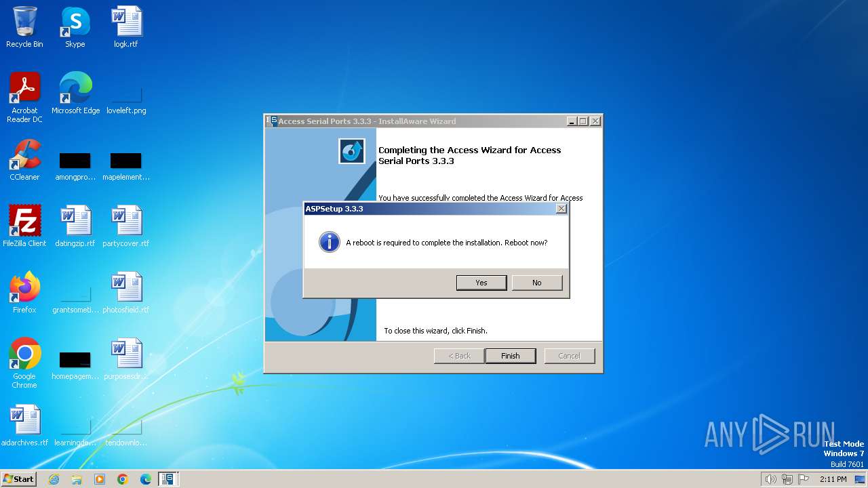Click the Access Serial Ports wizard logo

352,151
